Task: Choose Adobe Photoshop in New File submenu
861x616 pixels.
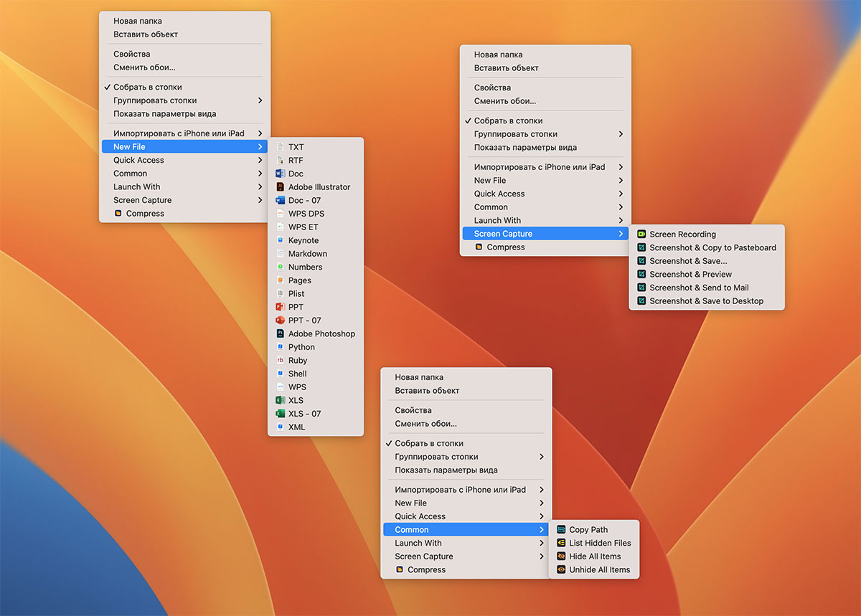Action: pos(321,333)
